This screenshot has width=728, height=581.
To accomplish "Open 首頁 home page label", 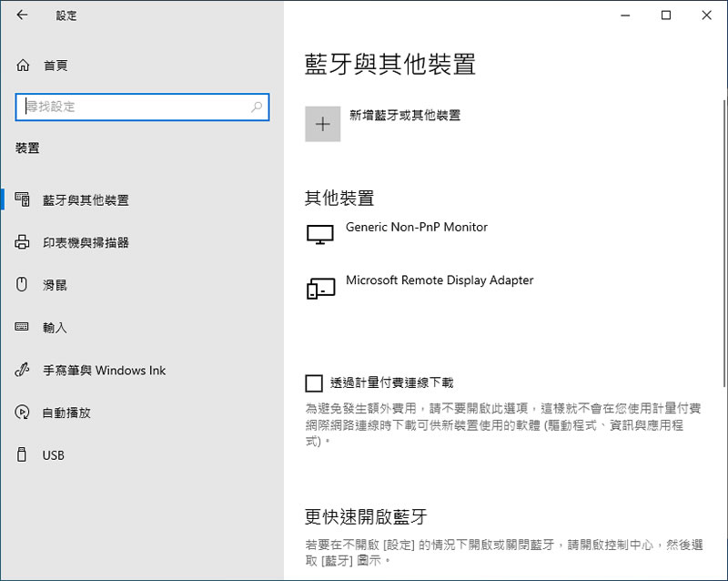I will [56, 66].
